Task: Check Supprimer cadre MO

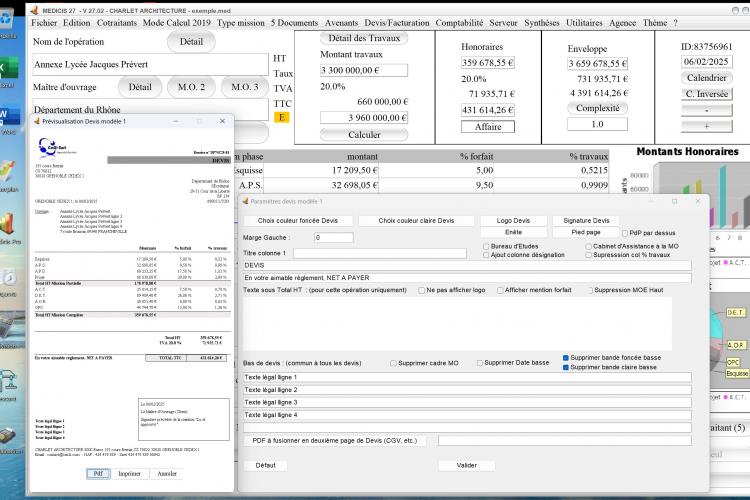Action: 393,363
